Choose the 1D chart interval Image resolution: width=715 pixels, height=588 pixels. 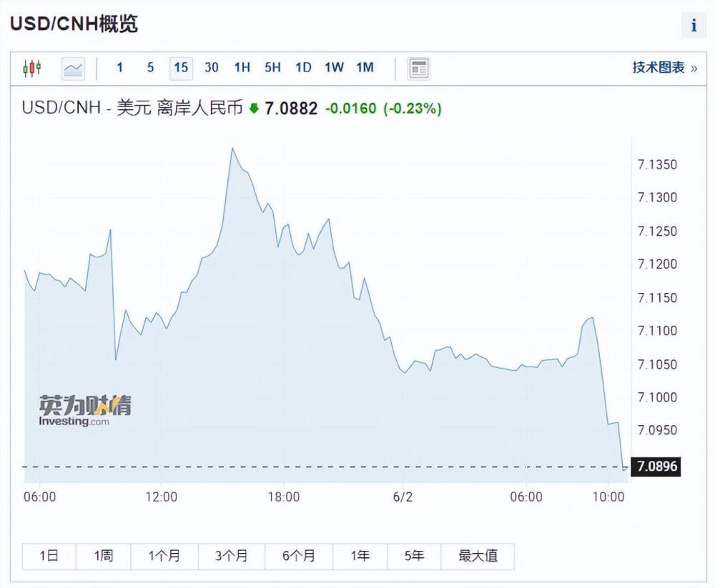pyautogui.click(x=303, y=68)
